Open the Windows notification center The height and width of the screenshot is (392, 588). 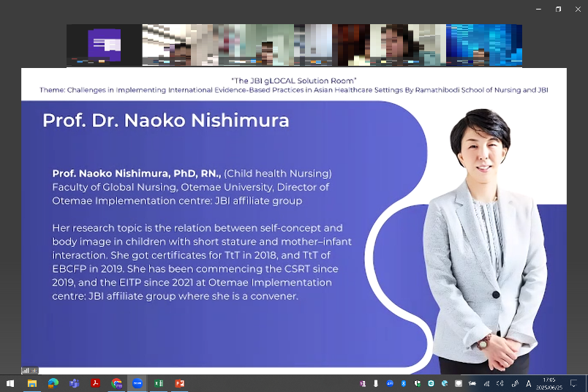tap(573, 383)
